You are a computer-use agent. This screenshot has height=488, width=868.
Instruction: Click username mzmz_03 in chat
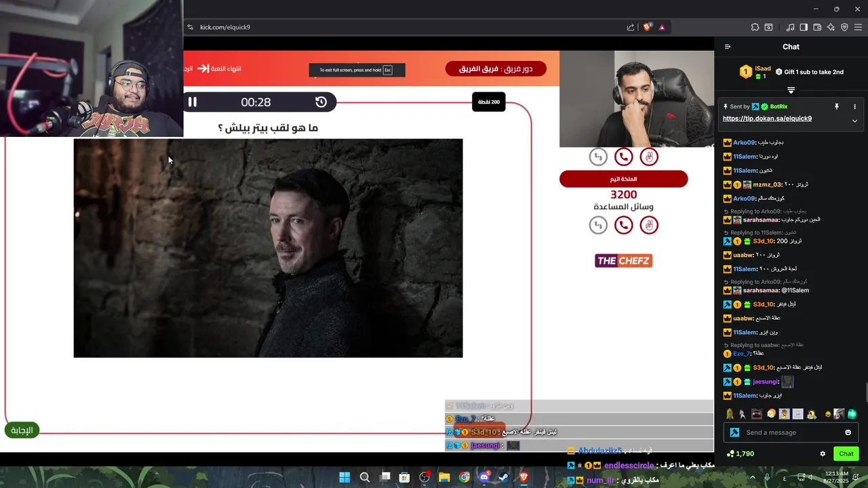(767, 184)
